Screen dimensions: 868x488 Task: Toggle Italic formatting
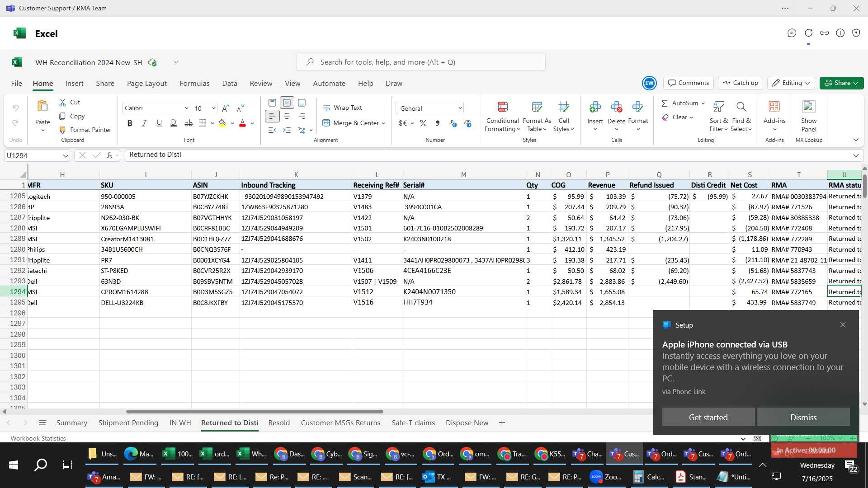tap(144, 123)
